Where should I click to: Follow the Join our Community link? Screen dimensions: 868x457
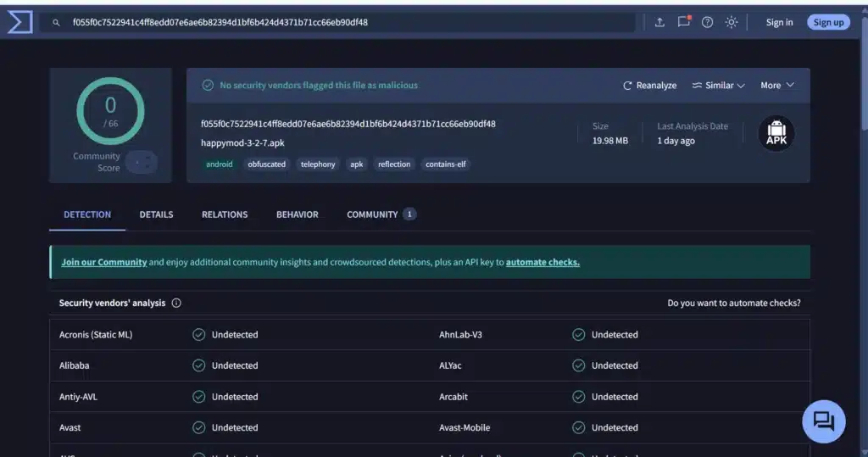click(x=104, y=262)
